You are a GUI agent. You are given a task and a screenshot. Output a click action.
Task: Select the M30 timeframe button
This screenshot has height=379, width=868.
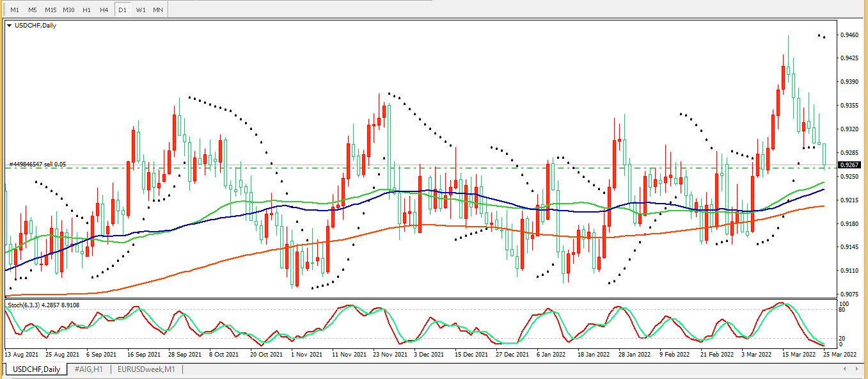tap(68, 10)
